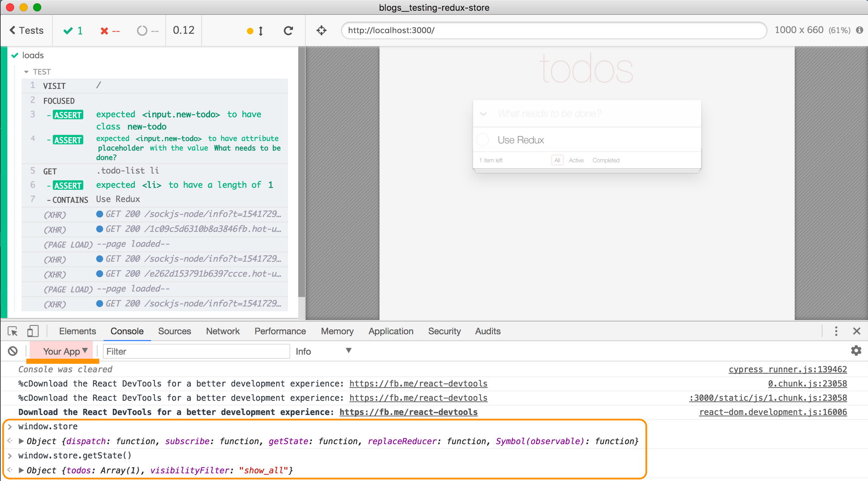Clear console with the ban icon
868x481 pixels.
click(13, 351)
